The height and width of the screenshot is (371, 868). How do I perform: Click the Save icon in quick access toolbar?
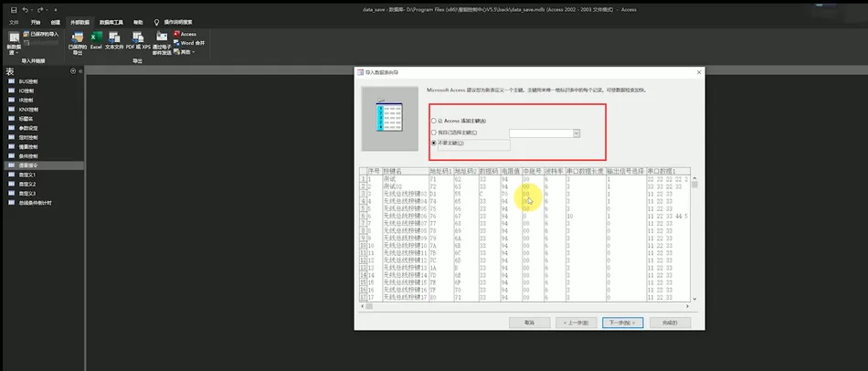point(14,9)
